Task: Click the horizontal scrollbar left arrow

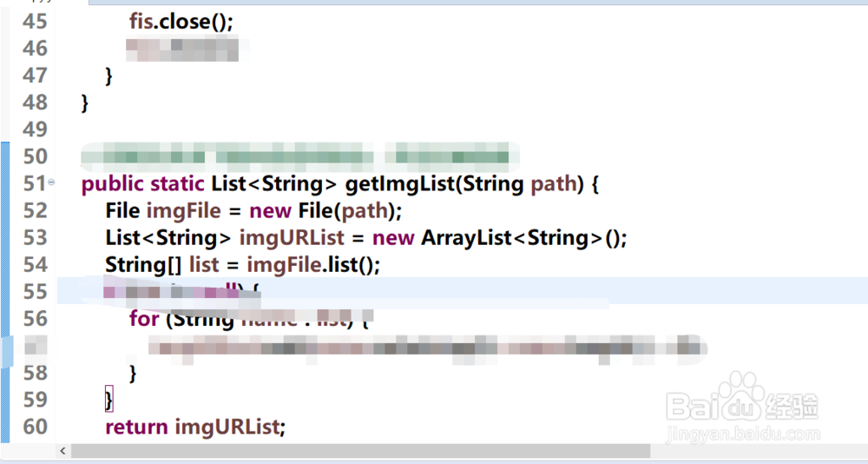Action: (x=62, y=452)
